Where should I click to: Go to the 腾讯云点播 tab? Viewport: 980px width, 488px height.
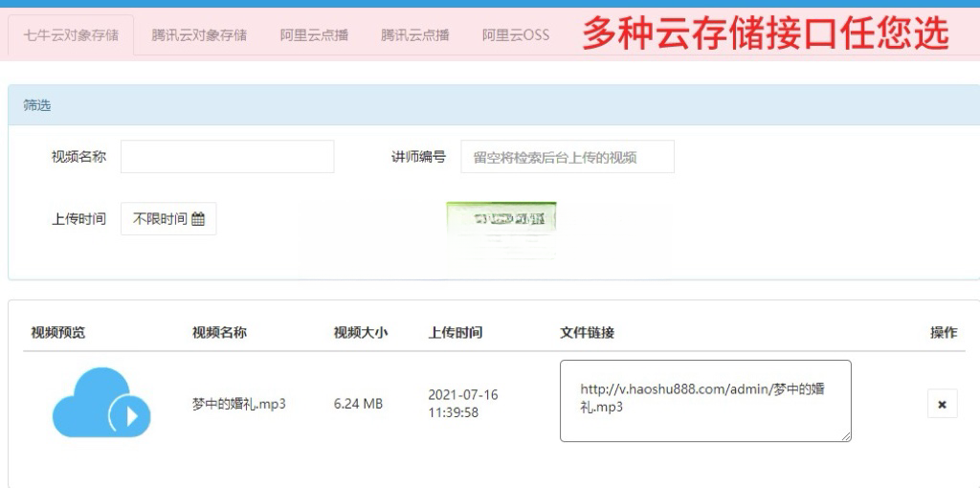414,35
